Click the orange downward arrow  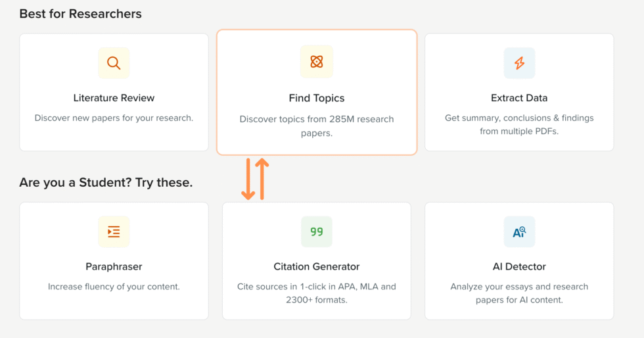click(248, 179)
